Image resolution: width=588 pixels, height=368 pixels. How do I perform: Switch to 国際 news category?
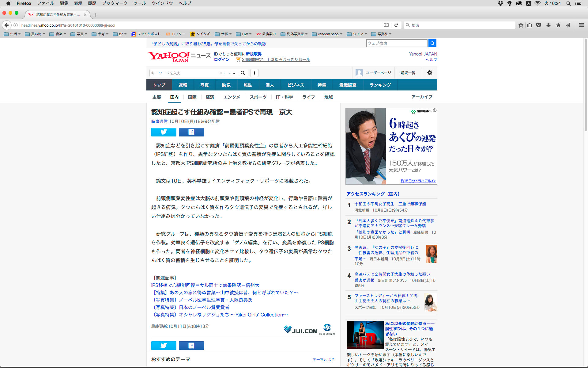click(192, 97)
